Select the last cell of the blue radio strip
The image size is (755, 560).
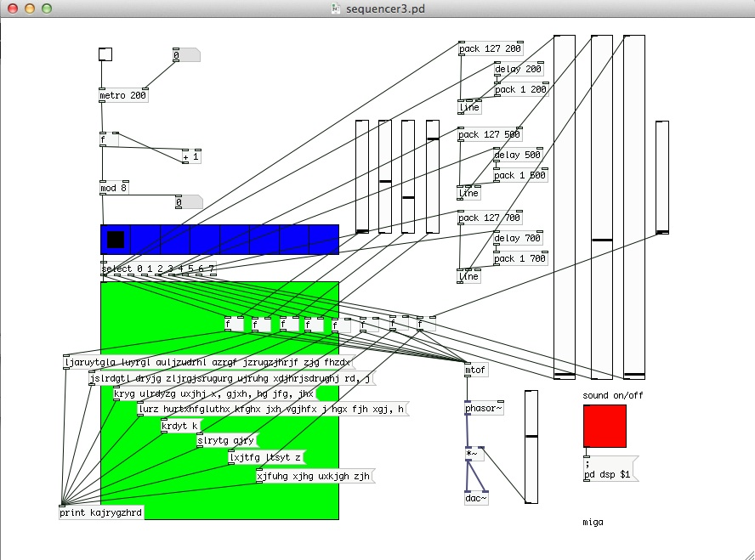click(323, 240)
